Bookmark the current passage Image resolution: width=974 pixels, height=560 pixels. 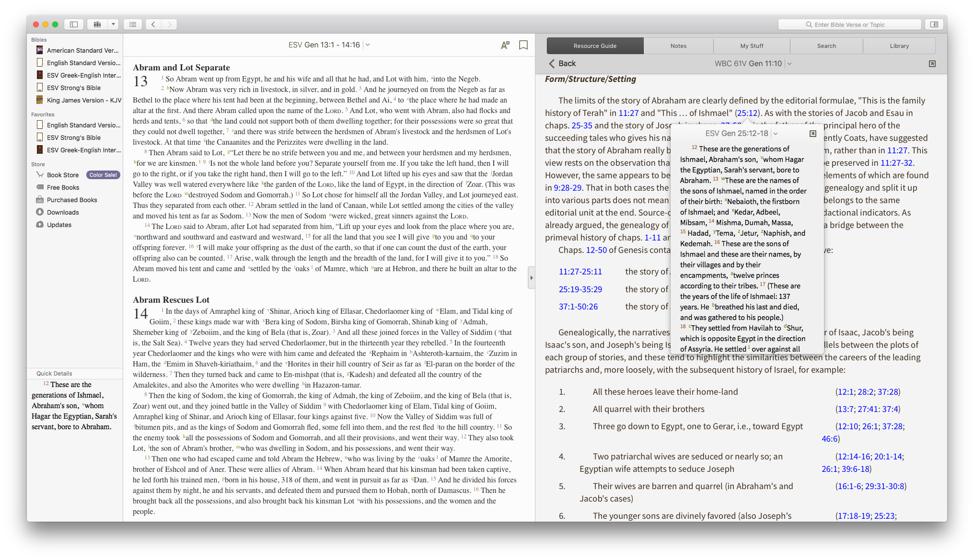[523, 45]
